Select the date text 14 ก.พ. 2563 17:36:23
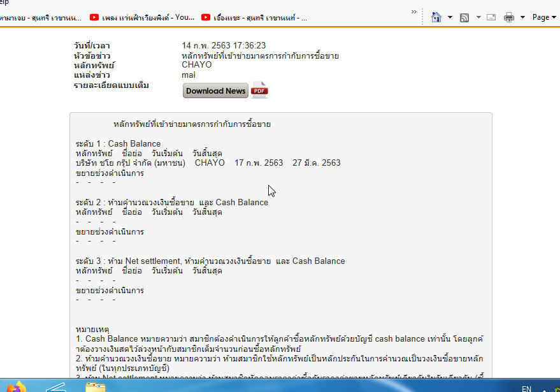This screenshot has height=392, width=560. coord(224,45)
